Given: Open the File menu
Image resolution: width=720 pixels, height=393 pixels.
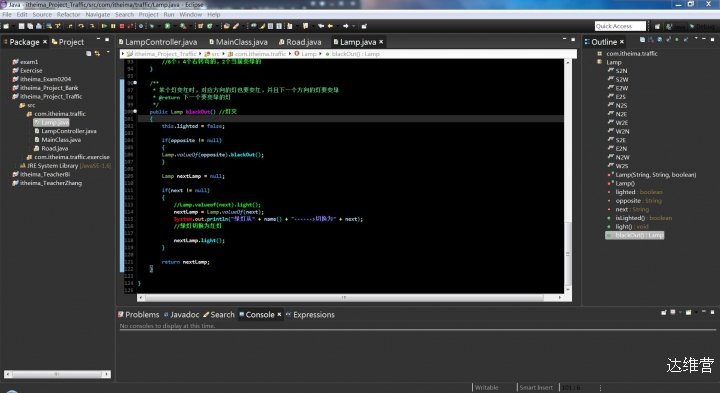Looking at the screenshot, I should (x=7, y=15).
